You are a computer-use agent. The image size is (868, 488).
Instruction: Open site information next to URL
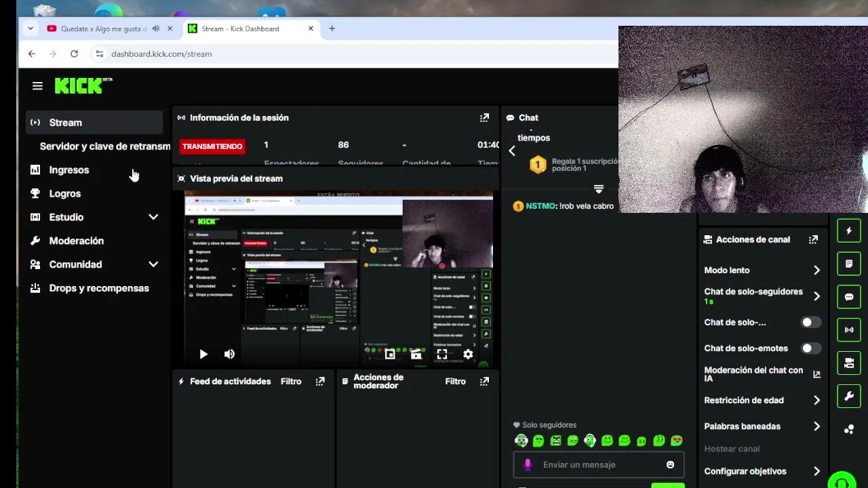pyautogui.click(x=99, y=54)
